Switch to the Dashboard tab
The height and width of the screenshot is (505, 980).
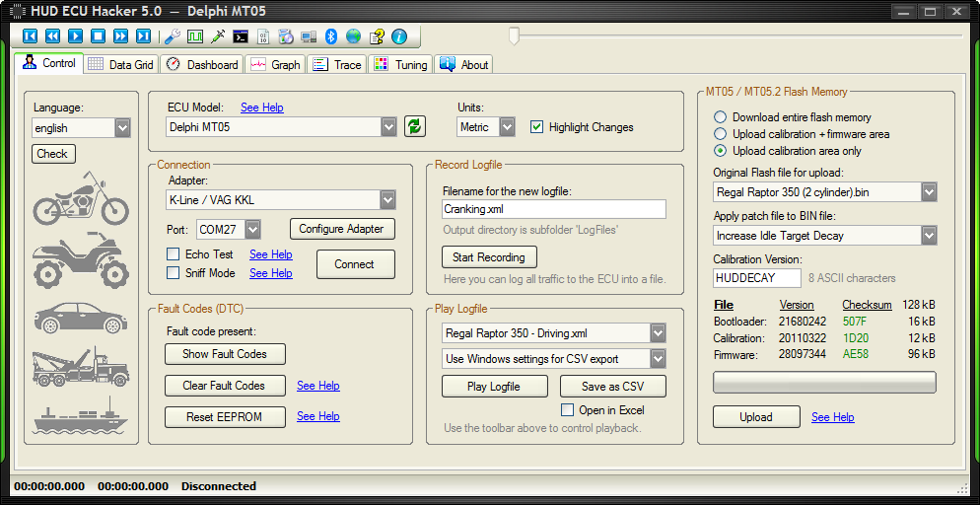tap(202, 64)
